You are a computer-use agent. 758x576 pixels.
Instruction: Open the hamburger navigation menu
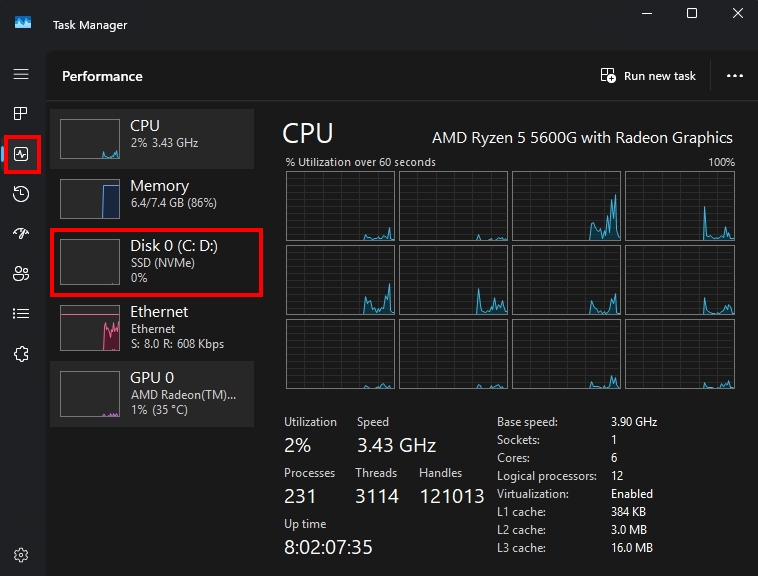[21, 74]
